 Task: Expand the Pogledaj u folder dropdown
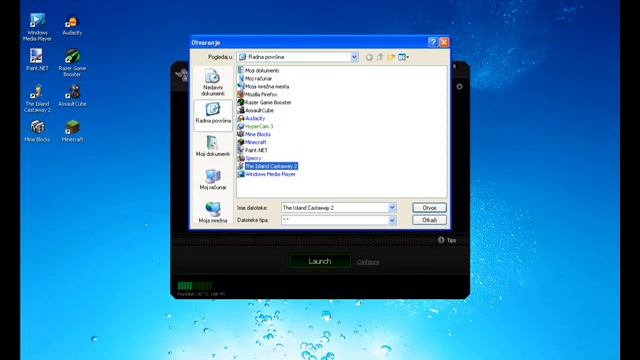354,57
